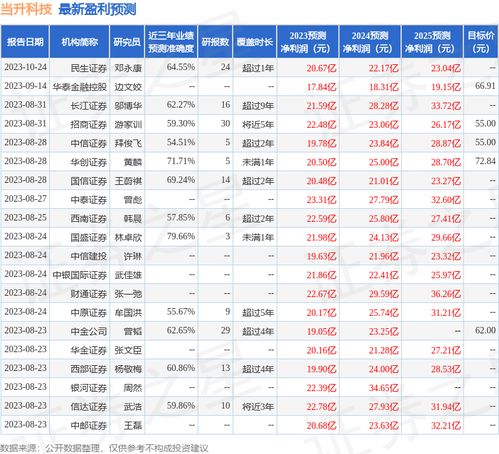Select the 近三年业绩预测准确度 column header

coord(171,42)
